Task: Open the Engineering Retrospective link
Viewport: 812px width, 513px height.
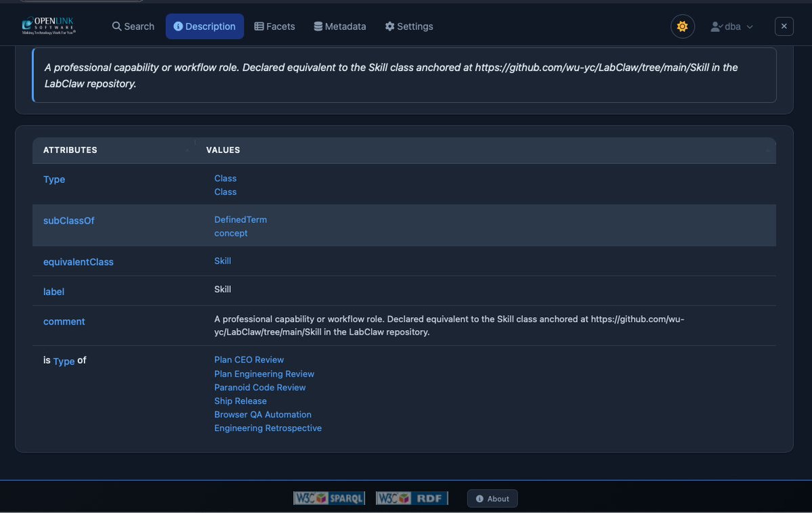Action: coord(268,428)
